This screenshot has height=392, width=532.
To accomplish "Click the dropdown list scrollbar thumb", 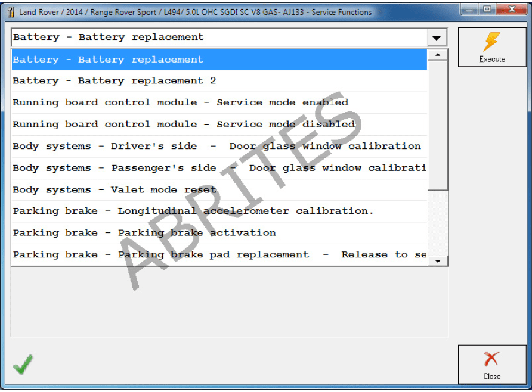I will (x=438, y=125).
